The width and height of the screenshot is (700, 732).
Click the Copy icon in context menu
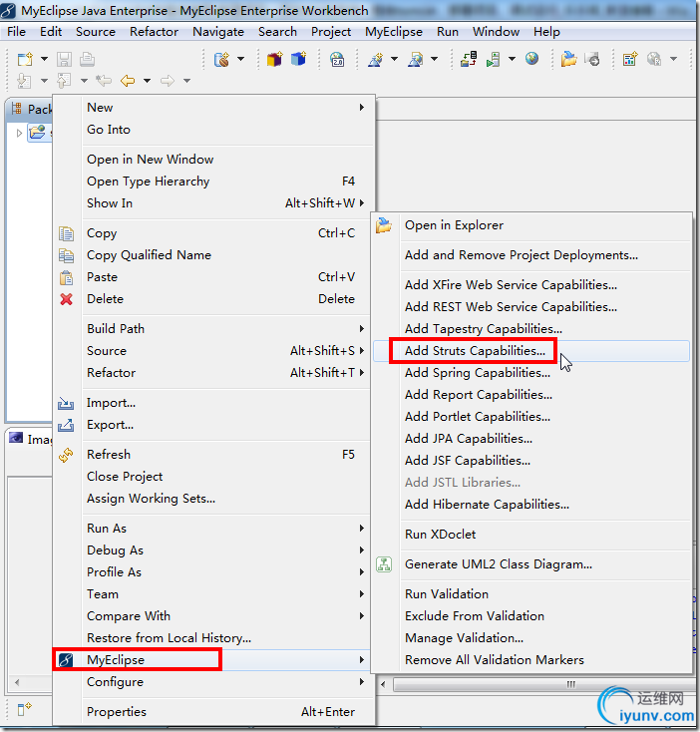point(66,233)
